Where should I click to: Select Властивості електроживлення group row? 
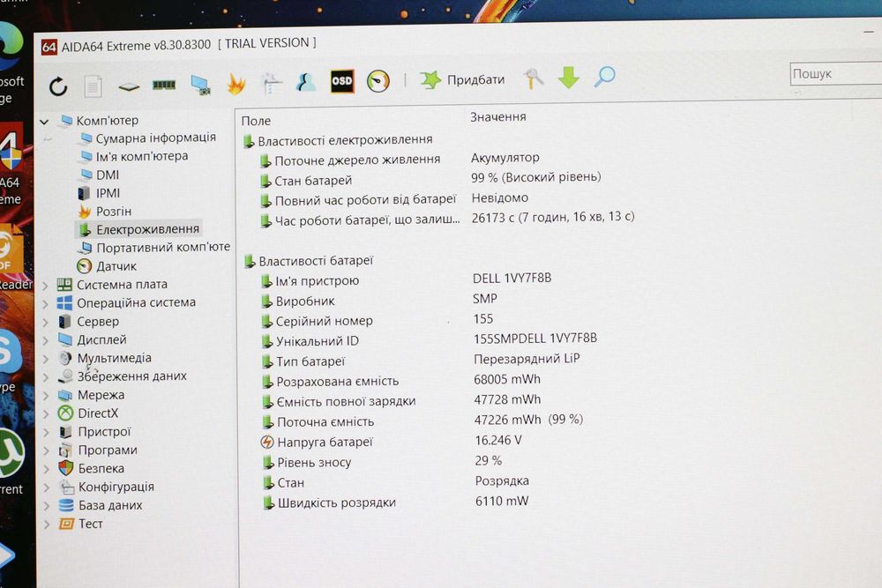(x=338, y=140)
